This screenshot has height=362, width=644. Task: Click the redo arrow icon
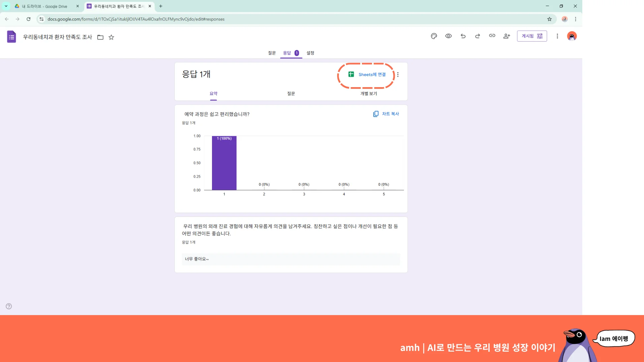click(x=478, y=36)
